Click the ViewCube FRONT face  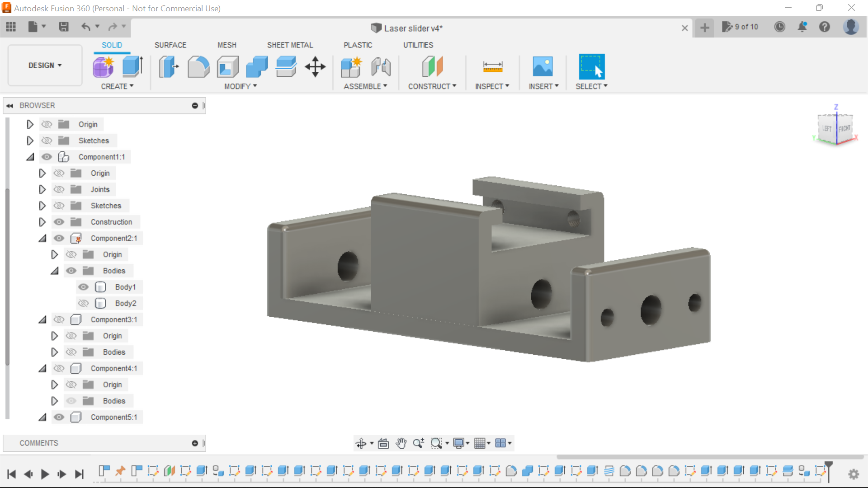click(x=844, y=129)
